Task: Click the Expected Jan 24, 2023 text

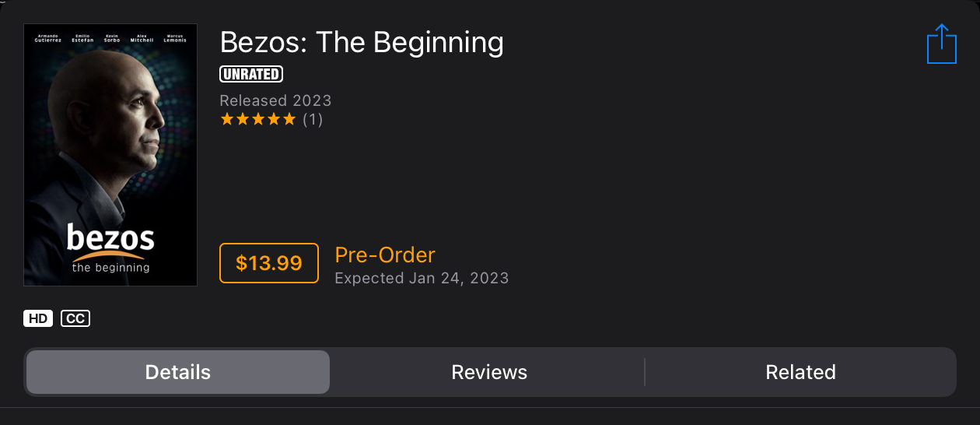Action: point(422,278)
